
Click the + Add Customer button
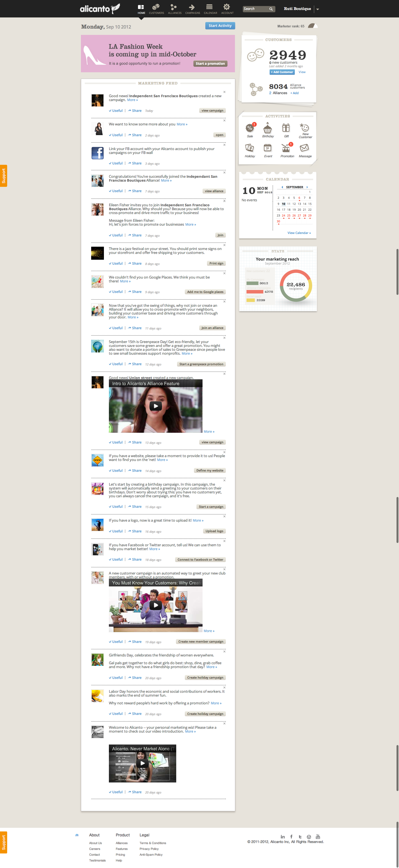pos(282,72)
